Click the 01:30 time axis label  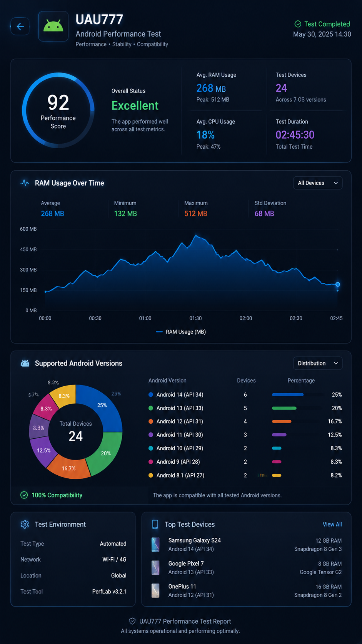click(x=195, y=318)
